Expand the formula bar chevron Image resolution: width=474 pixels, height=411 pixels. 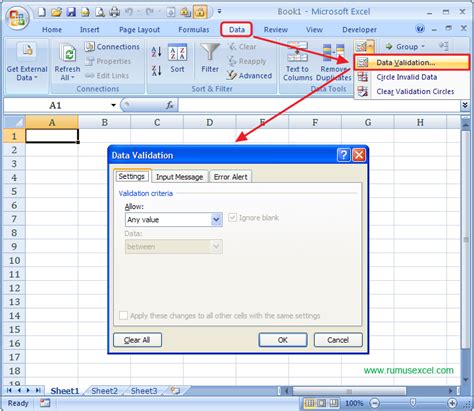point(465,105)
